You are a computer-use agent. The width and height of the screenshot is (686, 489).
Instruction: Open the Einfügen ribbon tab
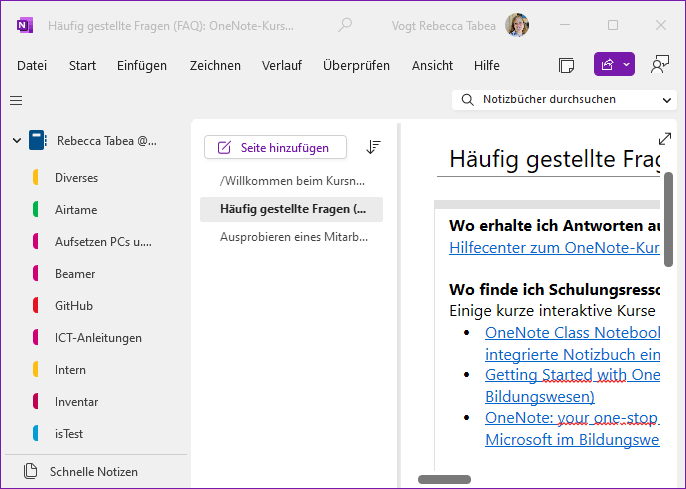pyautogui.click(x=142, y=66)
